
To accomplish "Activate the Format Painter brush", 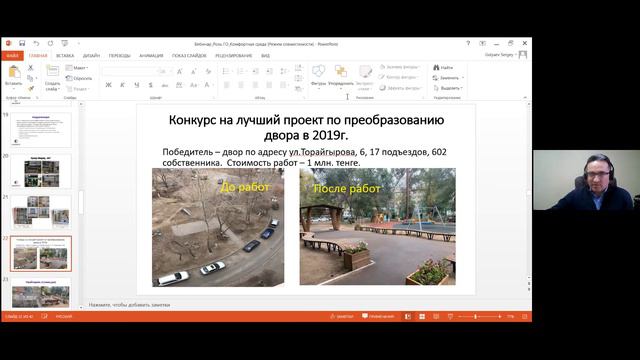I will [x=31, y=88].
